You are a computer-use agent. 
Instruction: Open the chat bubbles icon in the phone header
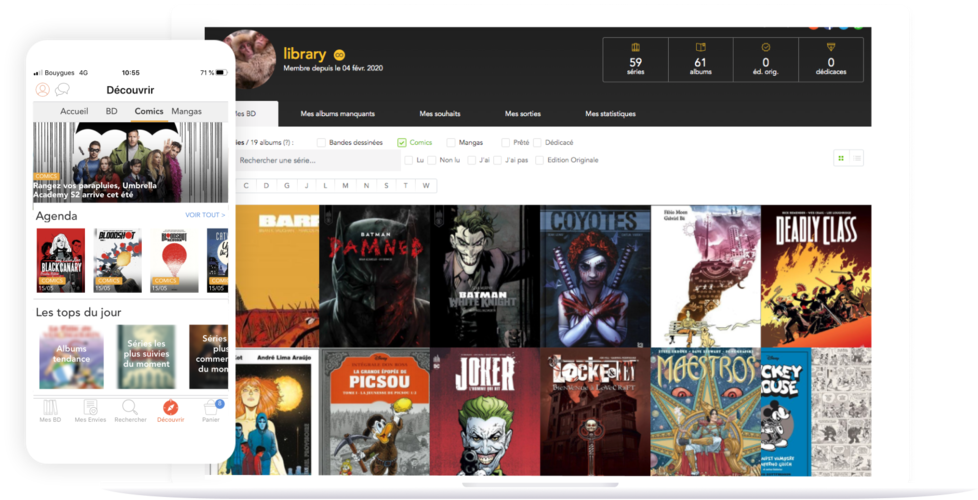[62, 90]
